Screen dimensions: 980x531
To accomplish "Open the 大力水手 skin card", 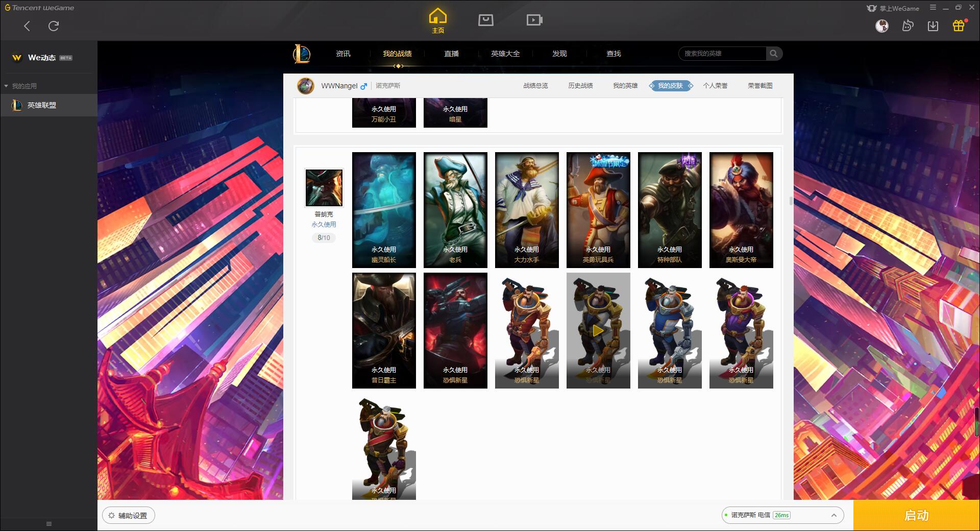I will 527,210.
